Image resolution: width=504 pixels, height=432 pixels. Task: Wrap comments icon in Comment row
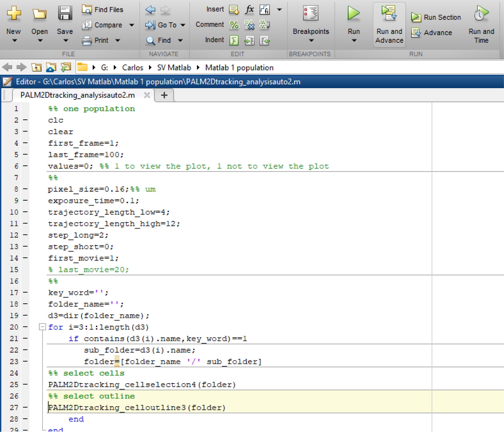click(265, 25)
